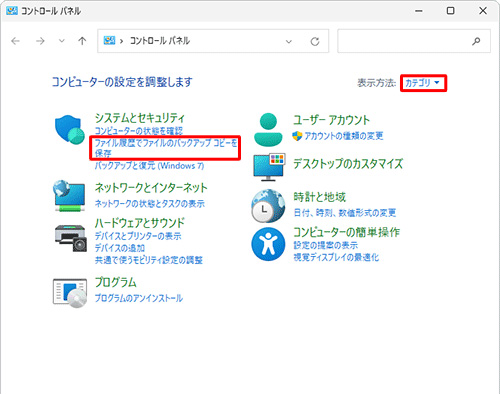The width and height of the screenshot is (500, 394).
Task: Open コンピューターの簡単操作 category
Action: [x=346, y=232]
